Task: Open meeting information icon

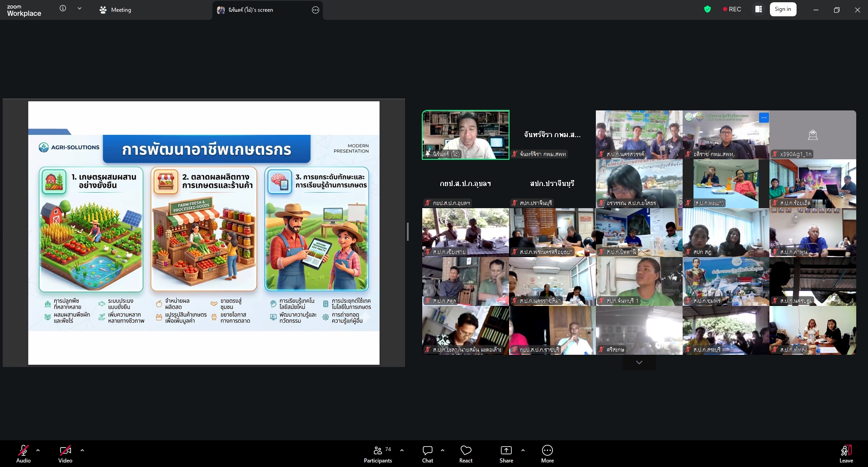Action: 63,8
